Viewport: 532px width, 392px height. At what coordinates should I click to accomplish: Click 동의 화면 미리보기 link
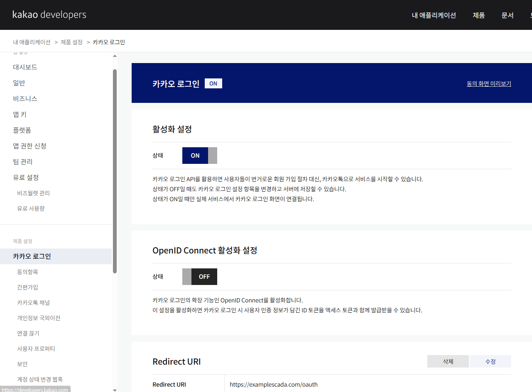pyautogui.click(x=489, y=84)
